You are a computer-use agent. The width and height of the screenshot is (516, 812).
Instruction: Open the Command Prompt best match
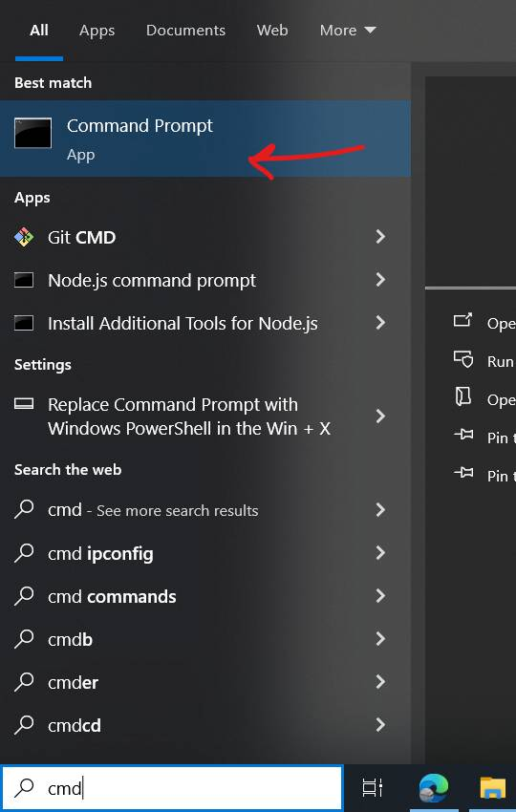(205, 139)
